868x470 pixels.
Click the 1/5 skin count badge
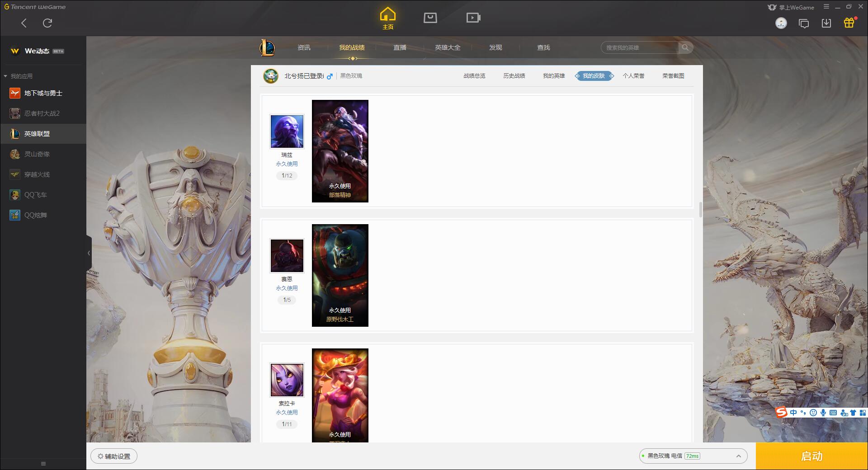tap(287, 300)
